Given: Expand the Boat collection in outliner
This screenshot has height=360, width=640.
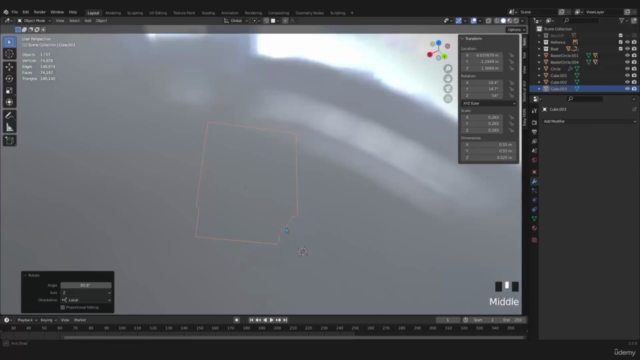Looking at the screenshot, I should tap(540, 49).
